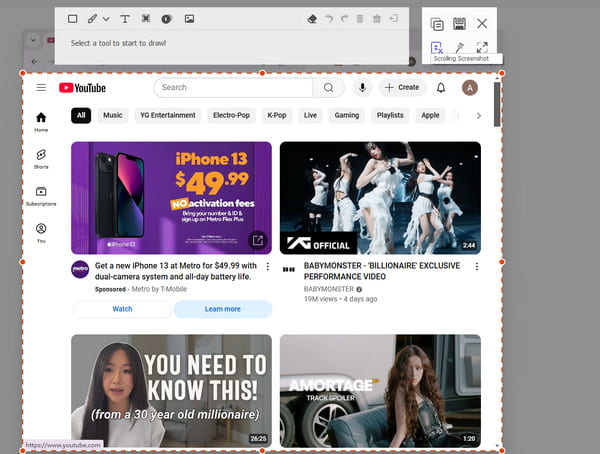600x454 pixels.
Task: Open the BILLIONAIRE EXCLUSIVE PERFORMANCE VIDEO title
Action: pos(382,271)
